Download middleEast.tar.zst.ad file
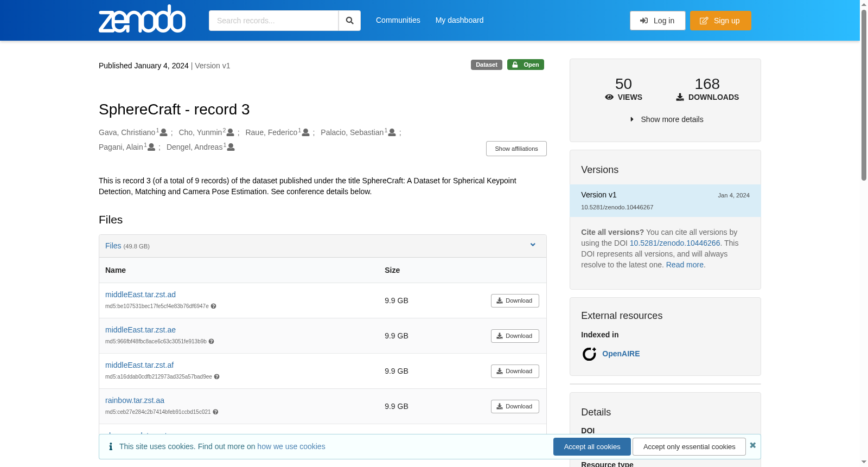Image resolution: width=868 pixels, height=467 pixels. coord(515,300)
